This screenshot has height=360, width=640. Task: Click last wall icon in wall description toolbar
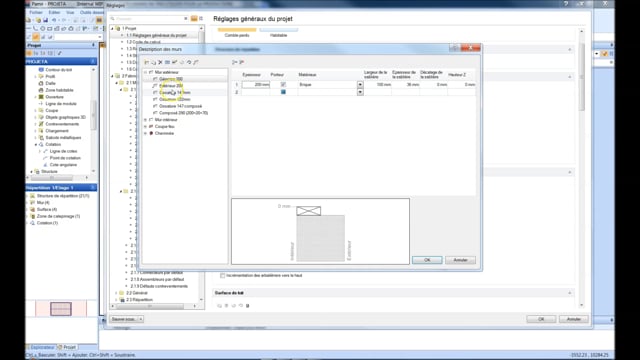click(196, 62)
